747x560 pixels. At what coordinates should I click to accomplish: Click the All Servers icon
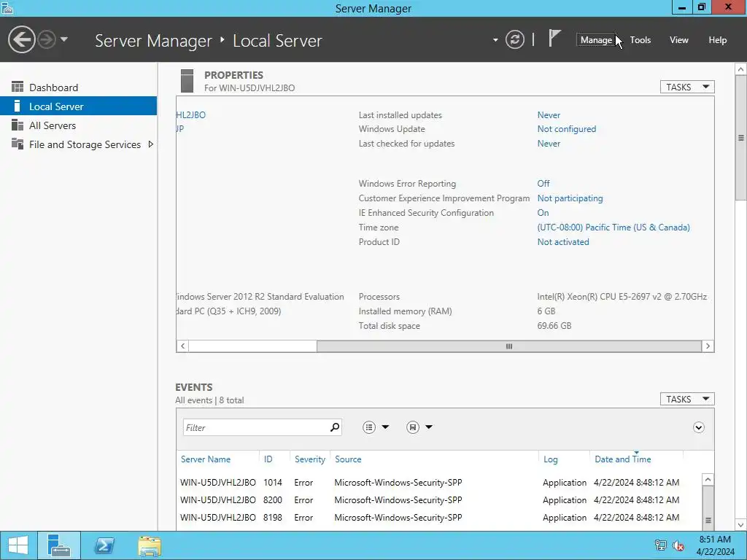coord(18,125)
